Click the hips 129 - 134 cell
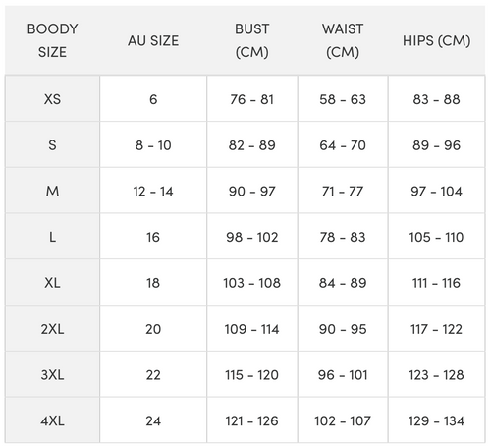This screenshot has width=491, height=448. 437,420
